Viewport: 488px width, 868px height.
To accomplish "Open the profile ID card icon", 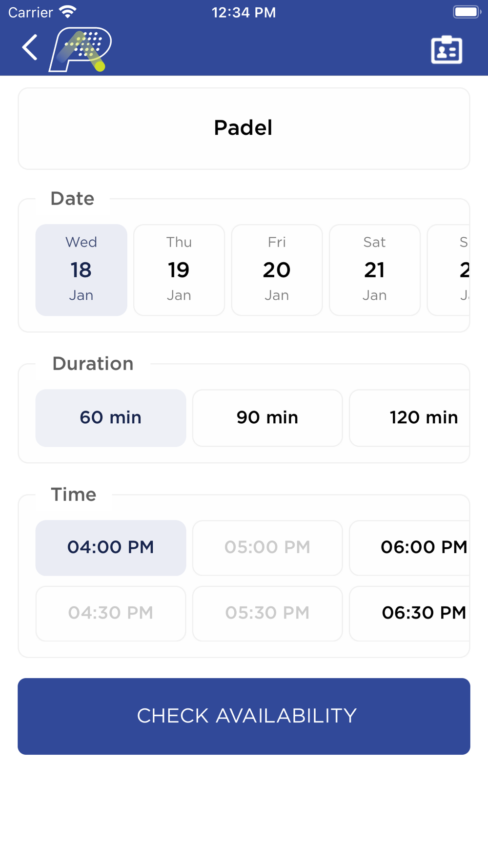I will pos(447,50).
